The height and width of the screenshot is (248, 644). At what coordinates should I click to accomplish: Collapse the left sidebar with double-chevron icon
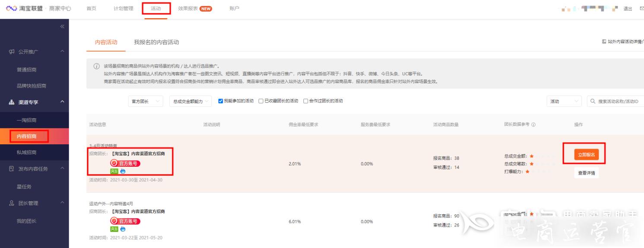[62, 26]
